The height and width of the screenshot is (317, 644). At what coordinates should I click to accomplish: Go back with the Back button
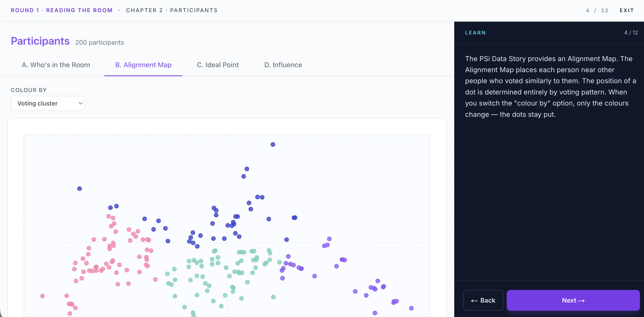(483, 300)
